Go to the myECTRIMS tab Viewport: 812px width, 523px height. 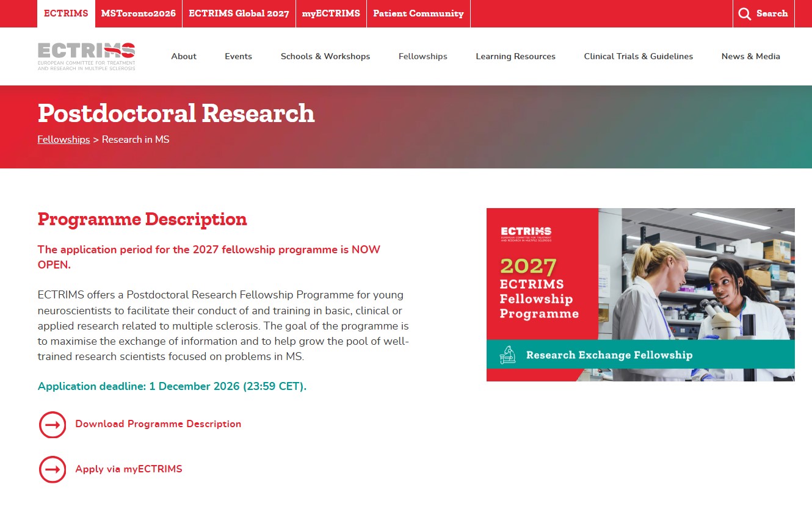tap(331, 13)
